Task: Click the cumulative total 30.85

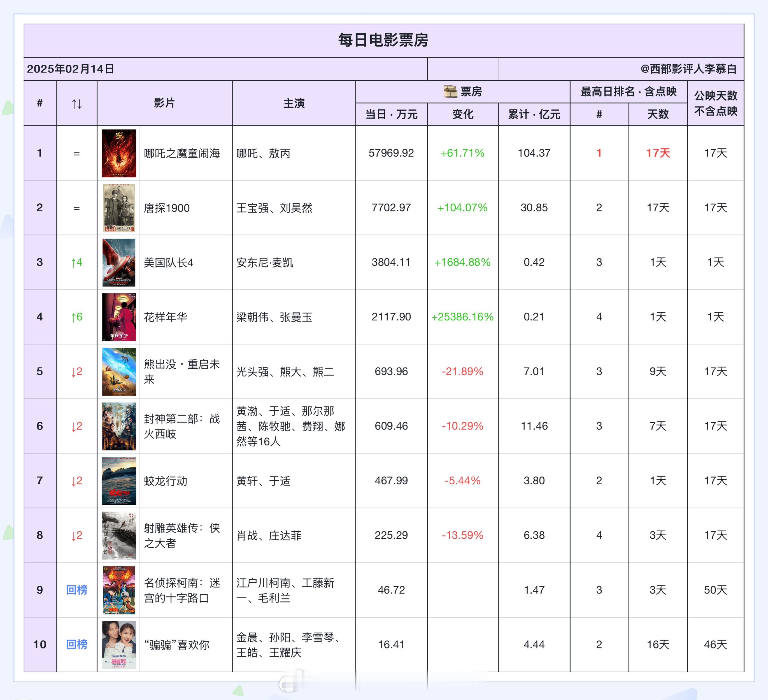Action: (x=534, y=208)
